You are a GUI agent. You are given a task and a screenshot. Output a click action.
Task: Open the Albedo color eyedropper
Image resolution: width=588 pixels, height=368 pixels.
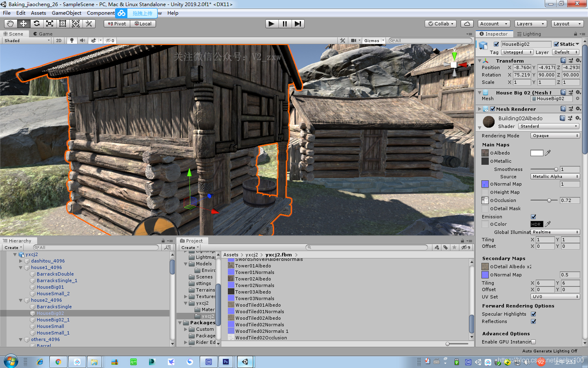click(x=548, y=153)
